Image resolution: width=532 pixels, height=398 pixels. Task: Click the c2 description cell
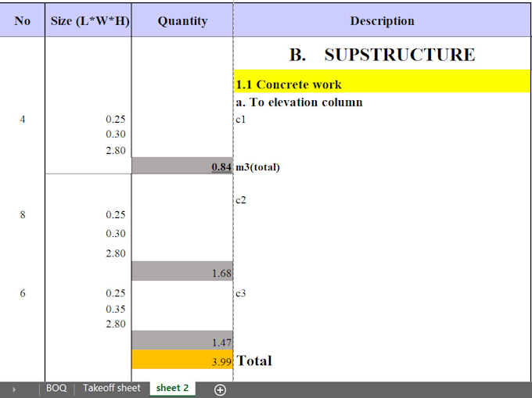[x=382, y=200]
